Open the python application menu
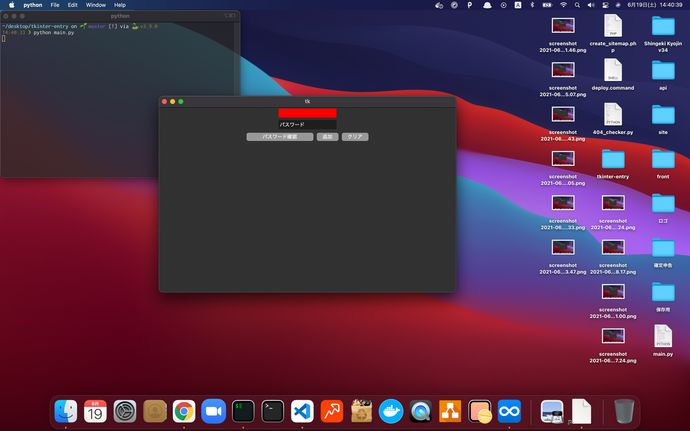The height and width of the screenshot is (431, 690). click(33, 5)
